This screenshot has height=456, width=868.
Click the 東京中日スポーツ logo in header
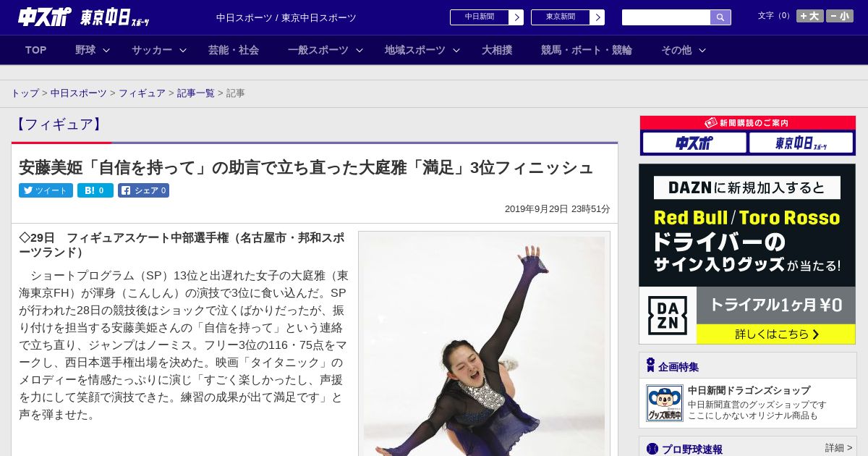click(x=115, y=17)
